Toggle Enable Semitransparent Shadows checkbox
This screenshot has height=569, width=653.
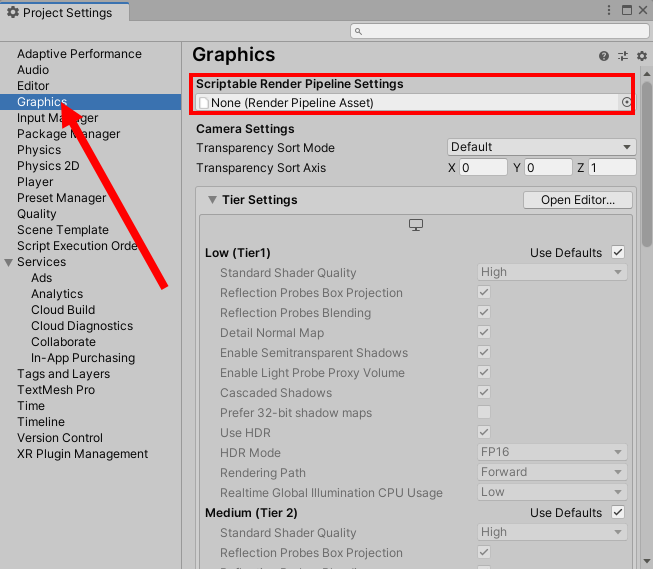pos(484,352)
